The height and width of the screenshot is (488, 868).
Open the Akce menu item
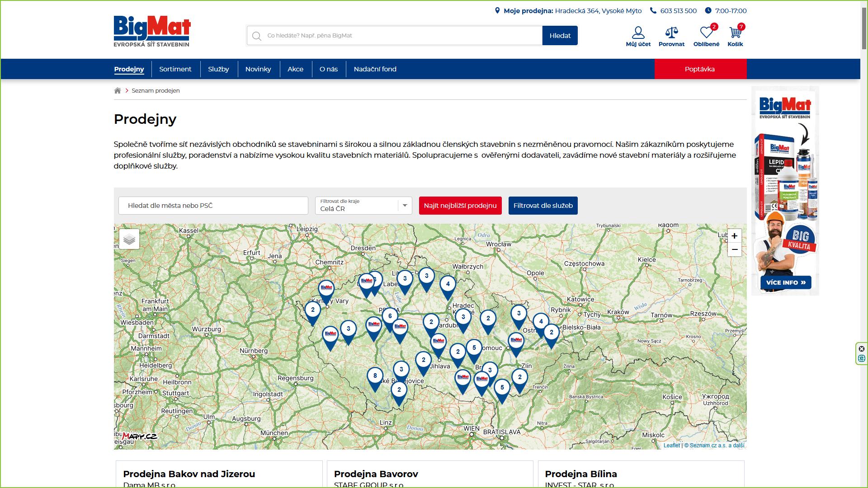(295, 69)
